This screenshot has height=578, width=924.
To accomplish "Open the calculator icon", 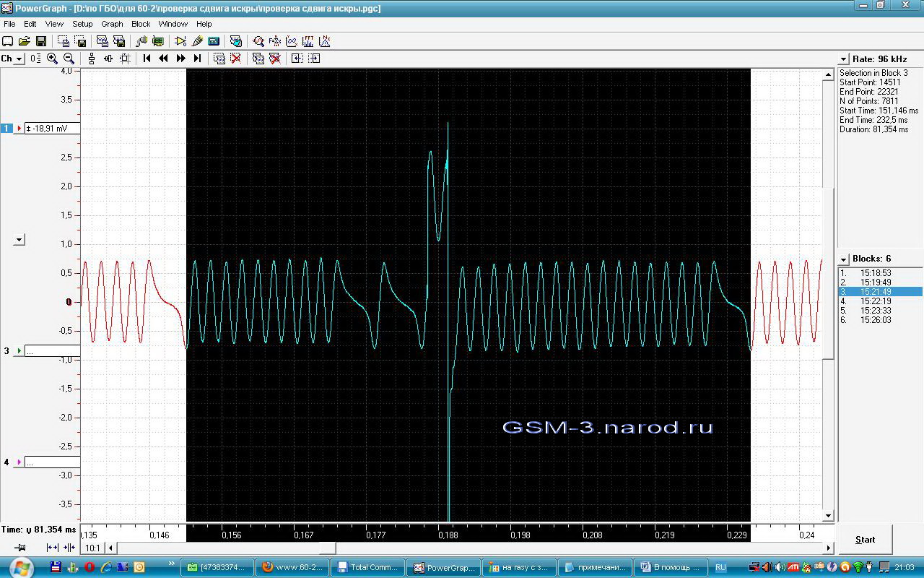I will [214, 41].
